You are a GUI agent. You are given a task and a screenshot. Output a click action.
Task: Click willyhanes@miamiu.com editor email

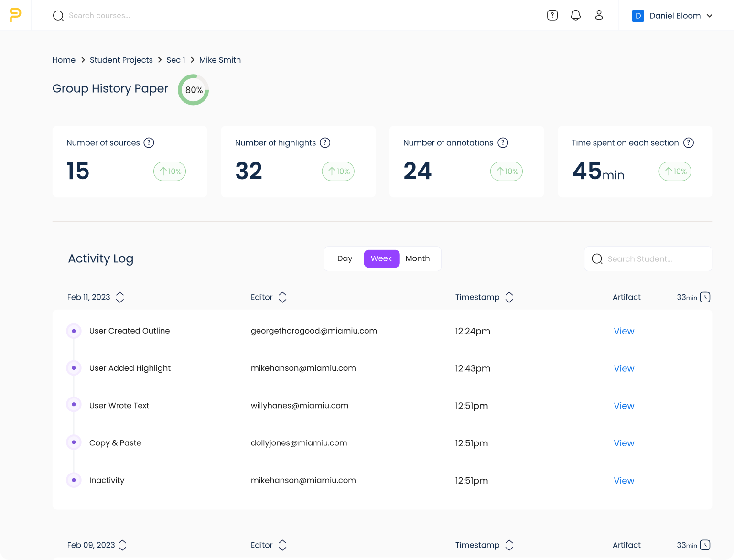(300, 405)
